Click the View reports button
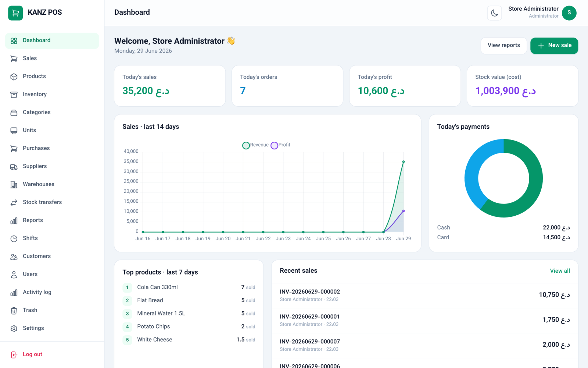Screen dimensions: 588x368 coord(504,46)
